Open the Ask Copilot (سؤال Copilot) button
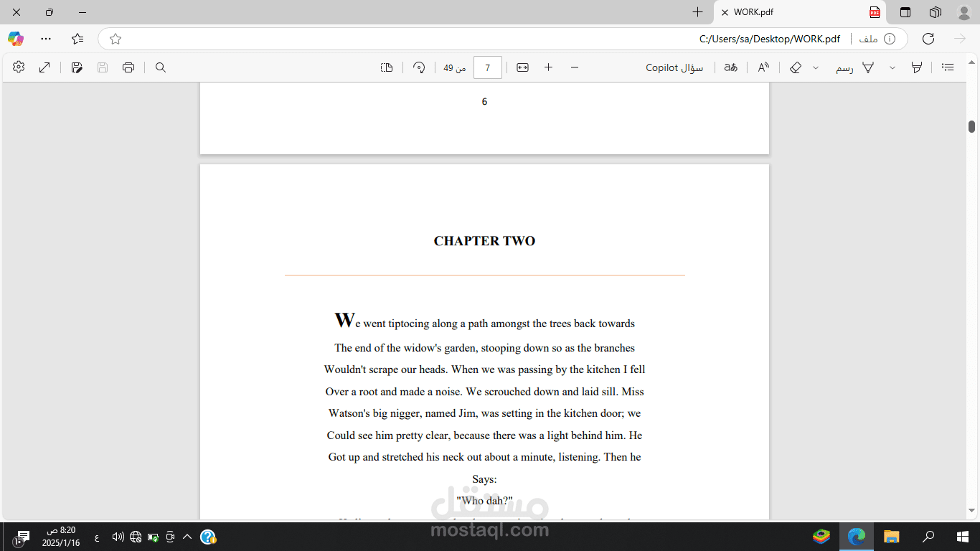980x551 pixels. pos(674,67)
